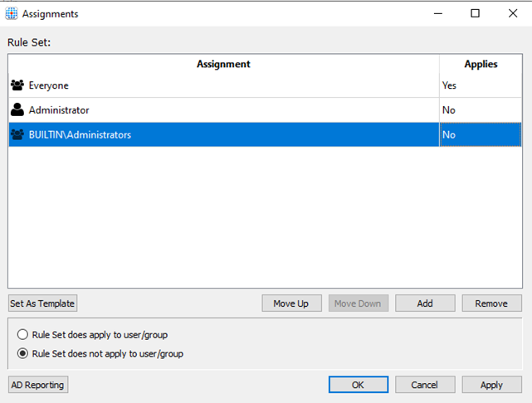Click the Everyone group icon
The image size is (532, 403).
(x=17, y=85)
